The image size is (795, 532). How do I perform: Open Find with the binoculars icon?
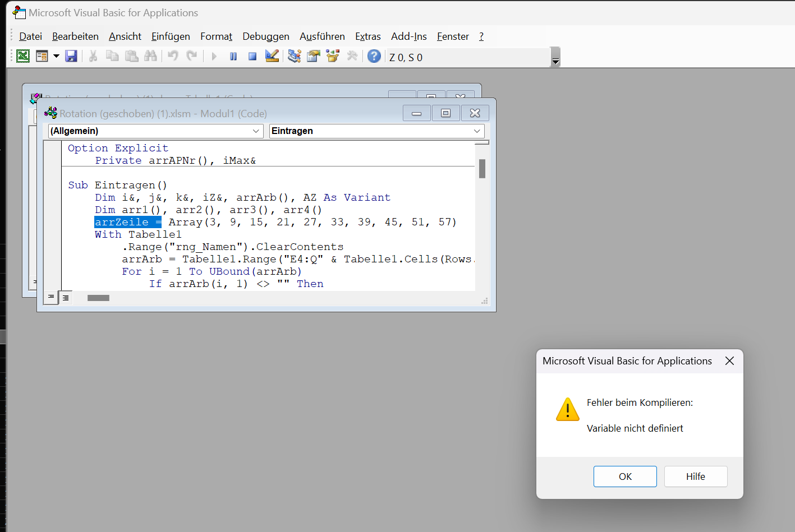point(150,56)
